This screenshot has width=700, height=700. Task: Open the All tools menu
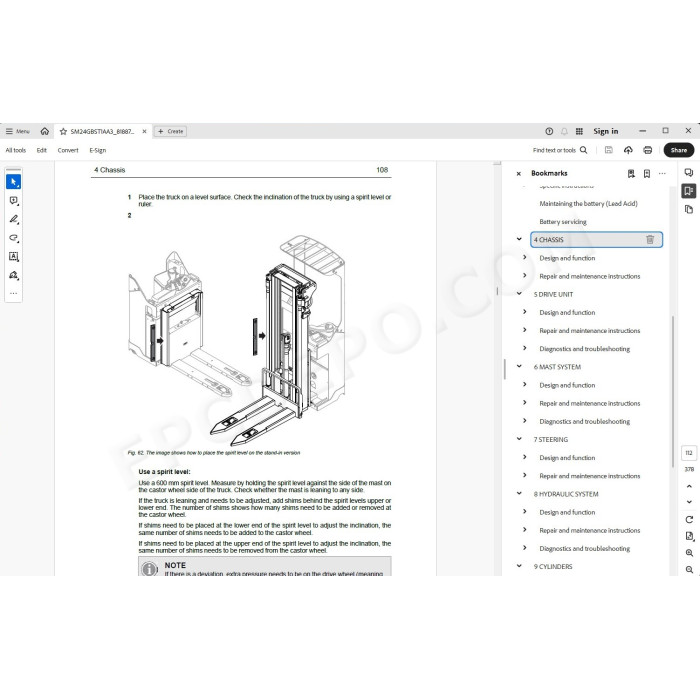[x=16, y=150]
